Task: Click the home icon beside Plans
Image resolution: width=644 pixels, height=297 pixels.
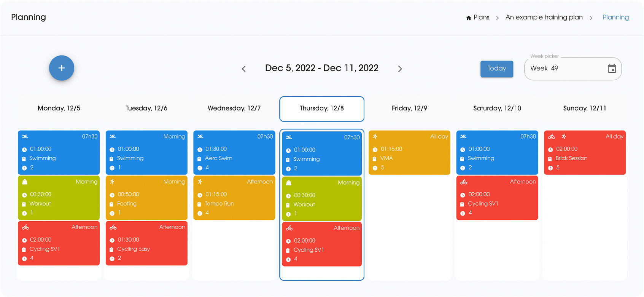Action: (469, 18)
